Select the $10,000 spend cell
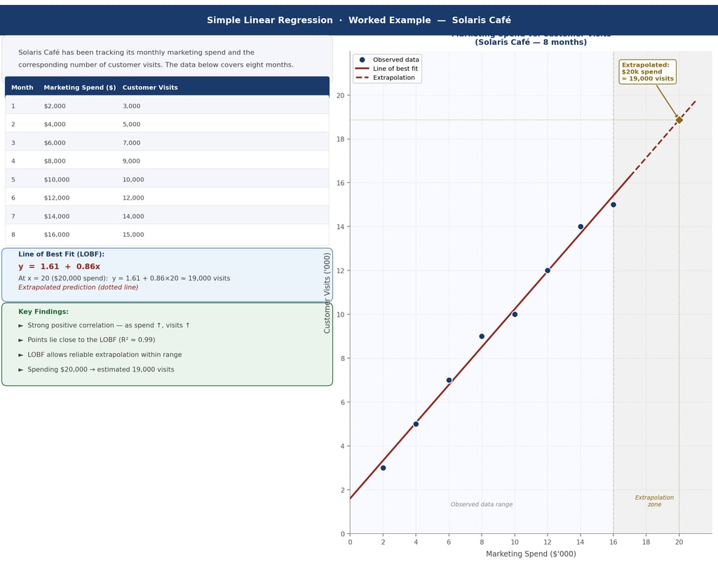This screenshot has height=588, width=718. coord(57,179)
